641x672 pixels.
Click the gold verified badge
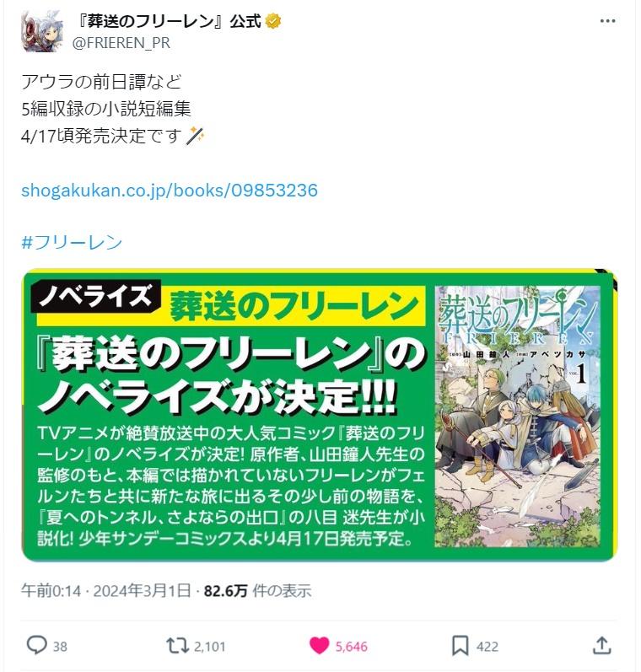273,20
